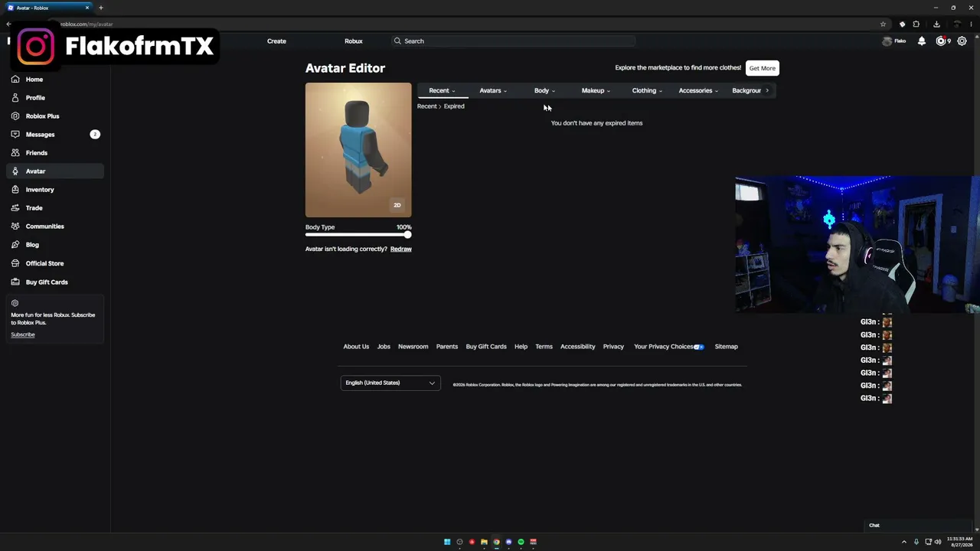Go back with the browser back arrow
The image size is (980, 551).
click(8, 24)
